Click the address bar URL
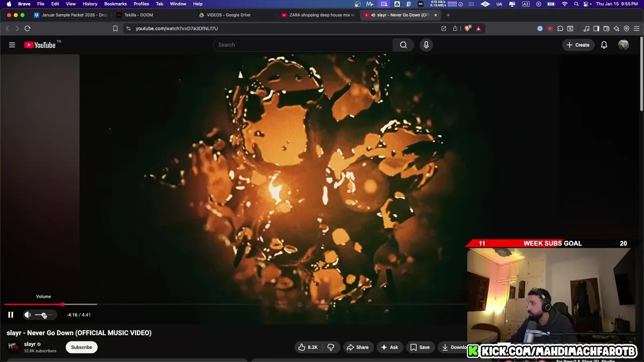The image size is (644, 362). pyautogui.click(x=177, y=29)
